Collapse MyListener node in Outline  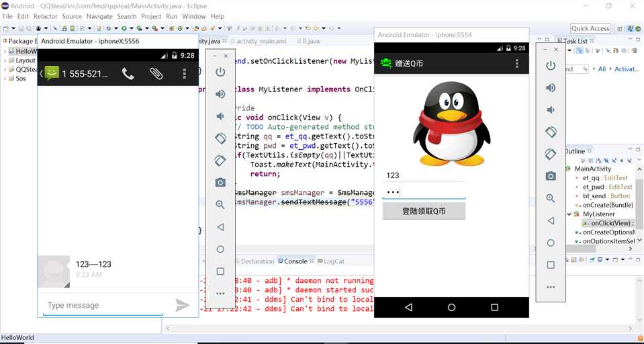pos(569,214)
